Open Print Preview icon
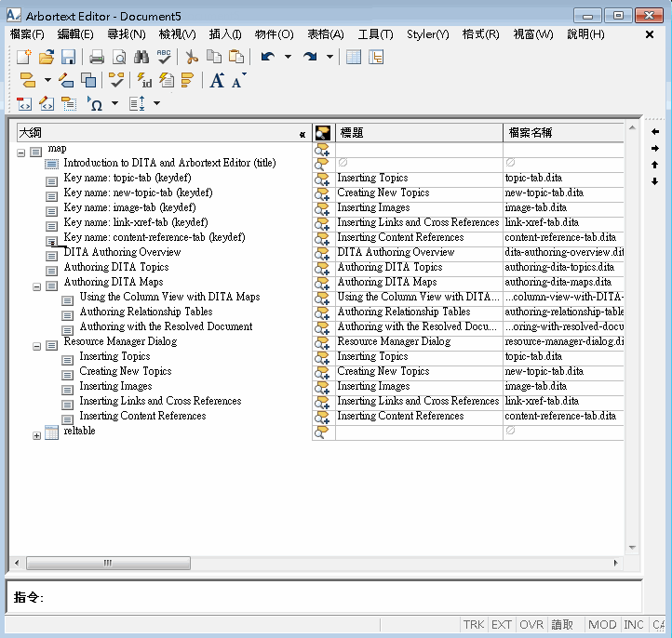The width and height of the screenshot is (672, 638). pos(119,57)
